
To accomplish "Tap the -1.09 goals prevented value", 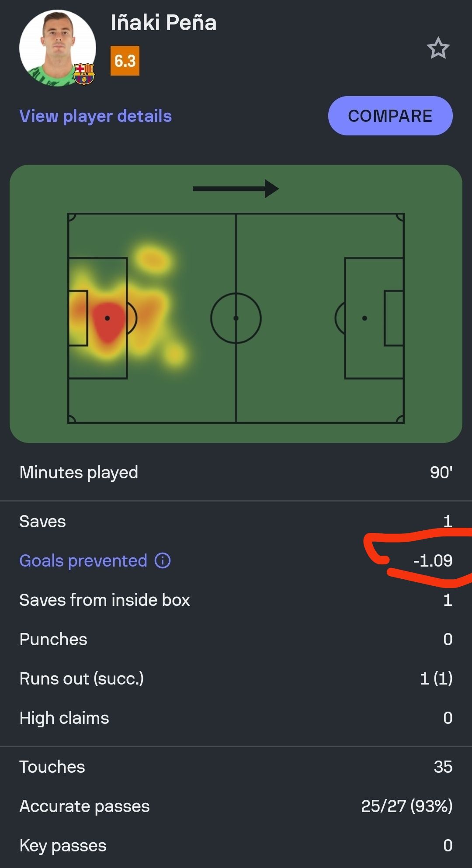I will pyautogui.click(x=433, y=560).
